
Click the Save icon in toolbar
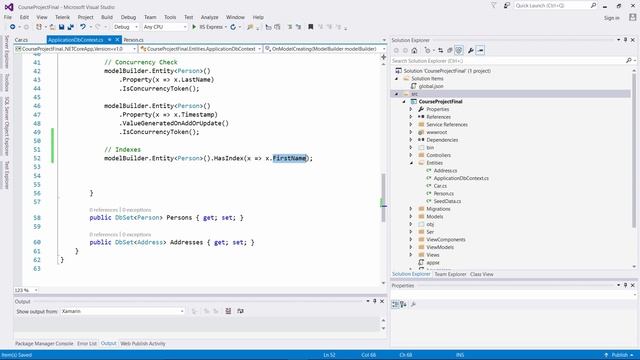[61, 27]
